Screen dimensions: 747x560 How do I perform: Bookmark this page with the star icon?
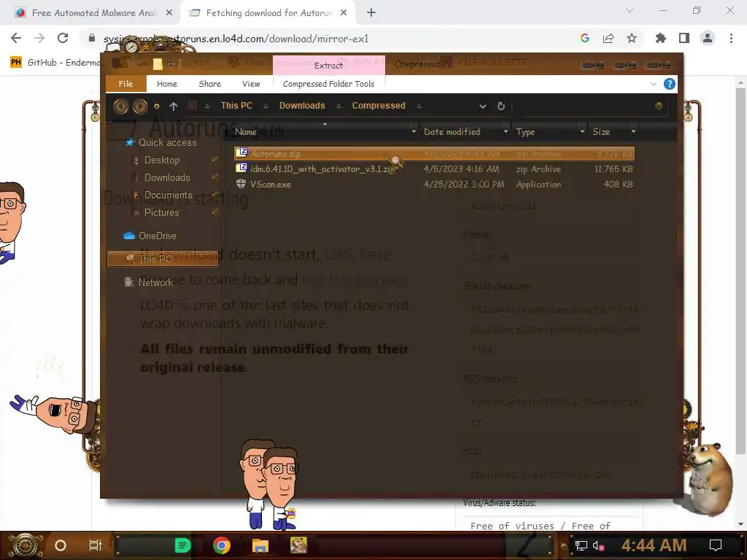[632, 38]
